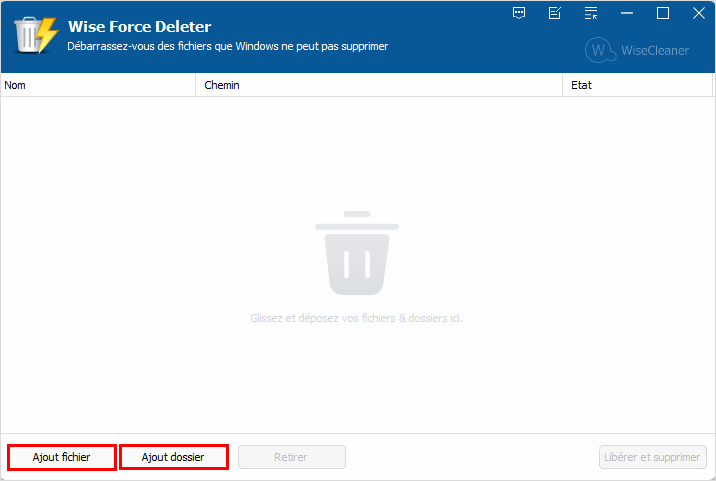Viewport: 716px width, 481px height.
Task: Open the menu list icon in title bar
Action: tap(590, 13)
